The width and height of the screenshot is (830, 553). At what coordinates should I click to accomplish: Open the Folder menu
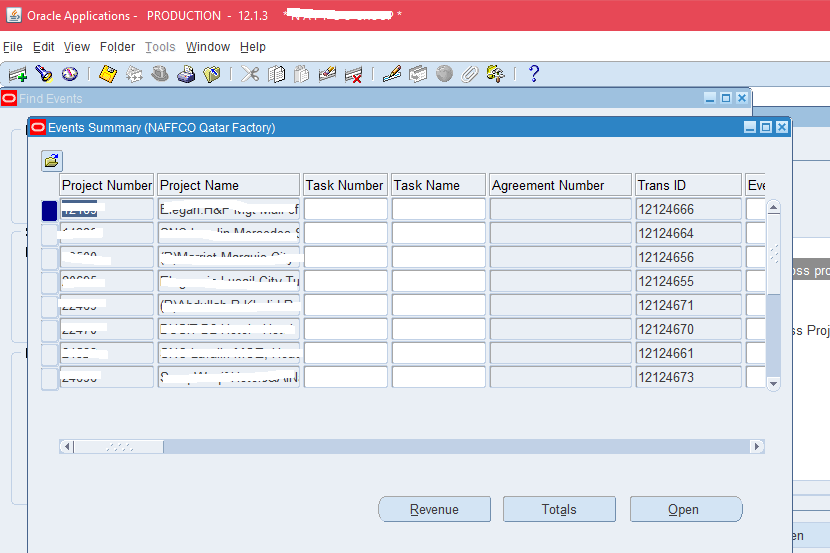pos(118,47)
